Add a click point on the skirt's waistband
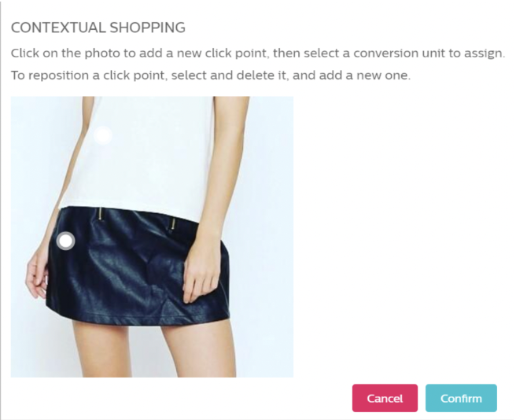The image size is (516, 420). 131,216
